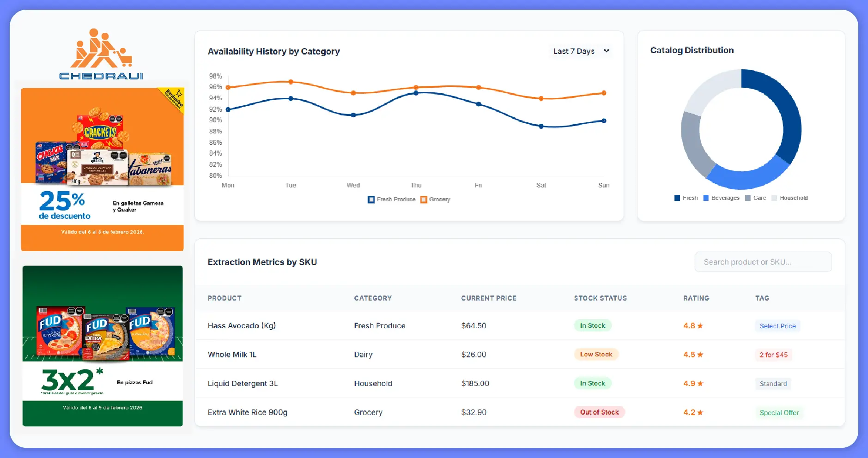The width and height of the screenshot is (868, 458).
Task: Open the 3x2 pizzas Fud promo banner
Action: [x=102, y=346]
